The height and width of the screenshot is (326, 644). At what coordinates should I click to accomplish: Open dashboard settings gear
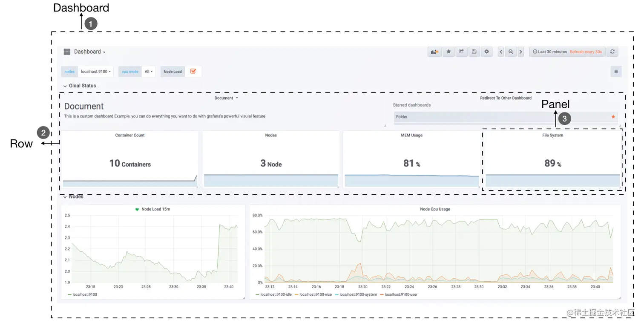(487, 52)
